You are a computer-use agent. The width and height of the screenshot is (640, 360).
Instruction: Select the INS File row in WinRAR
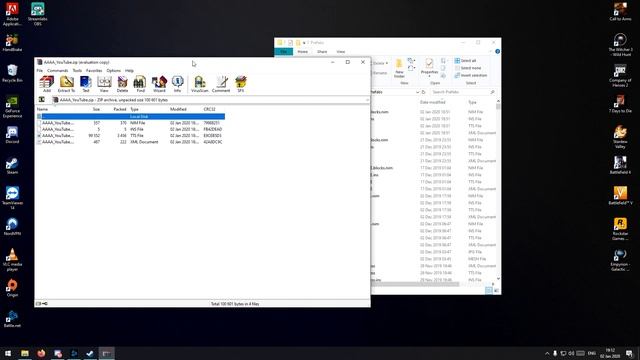(x=131, y=129)
